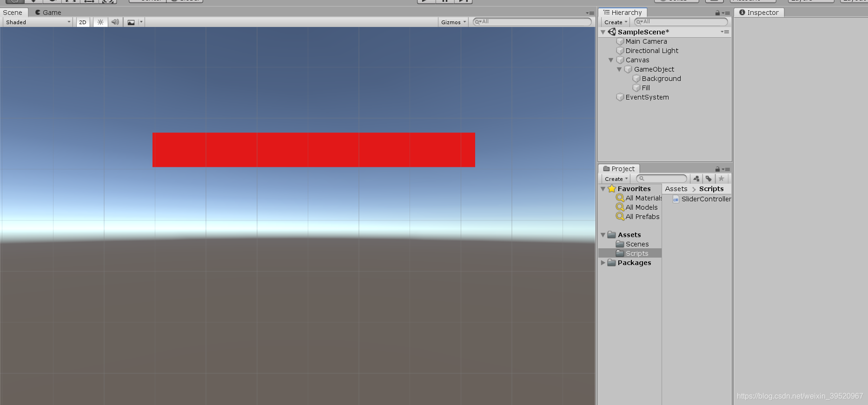Collapse the GameObject expand arrow
This screenshot has width=868, height=405.
(x=619, y=69)
